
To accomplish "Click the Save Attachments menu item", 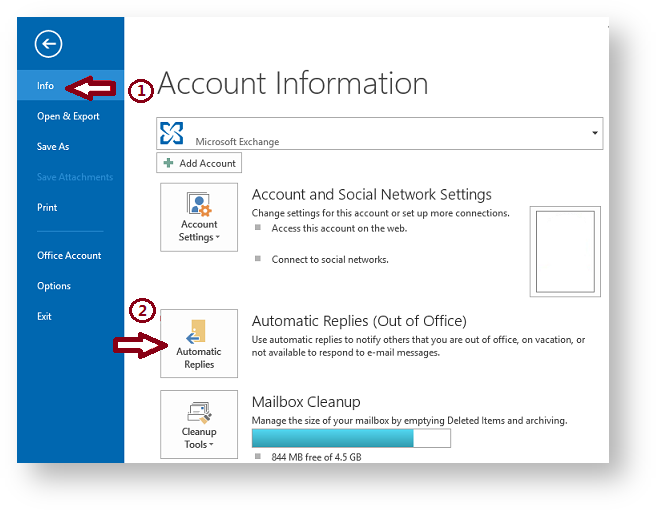I will click(x=75, y=177).
